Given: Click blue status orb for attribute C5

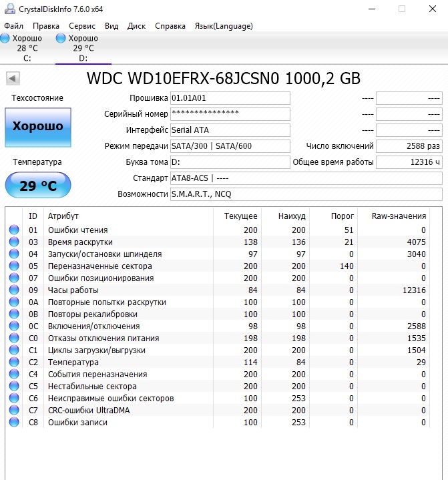Looking at the screenshot, I should click(x=14, y=386).
